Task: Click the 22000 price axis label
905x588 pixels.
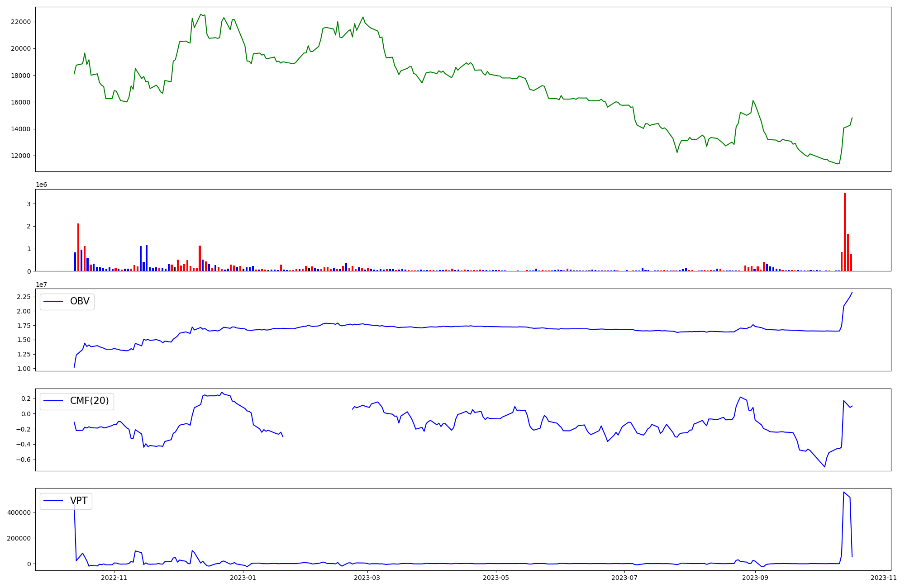Action: pos(21,22)
